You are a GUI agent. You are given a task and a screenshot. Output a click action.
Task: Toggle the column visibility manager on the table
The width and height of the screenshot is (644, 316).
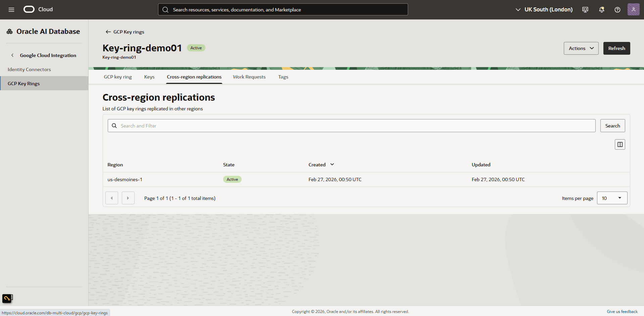[x=620, y=144]
